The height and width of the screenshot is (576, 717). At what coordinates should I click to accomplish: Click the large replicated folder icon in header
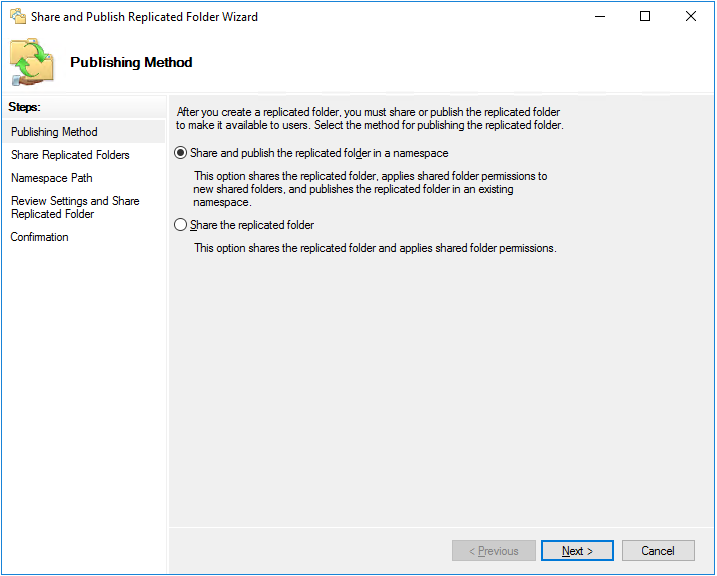pos(35,62)
